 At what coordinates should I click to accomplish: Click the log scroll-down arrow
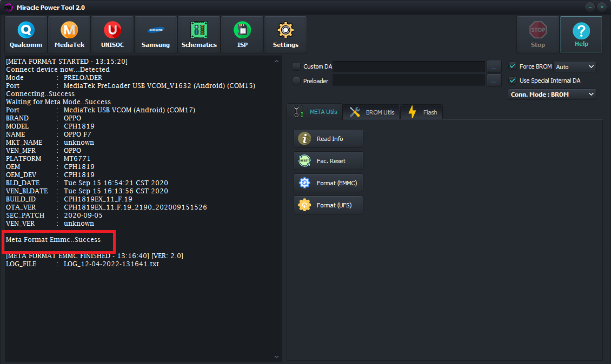276,356
